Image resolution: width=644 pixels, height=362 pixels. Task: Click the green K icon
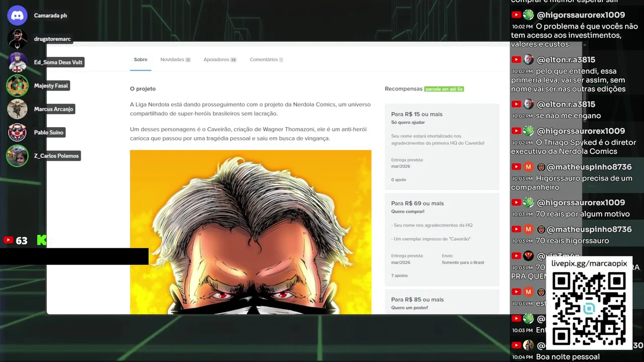pos(42,240)
